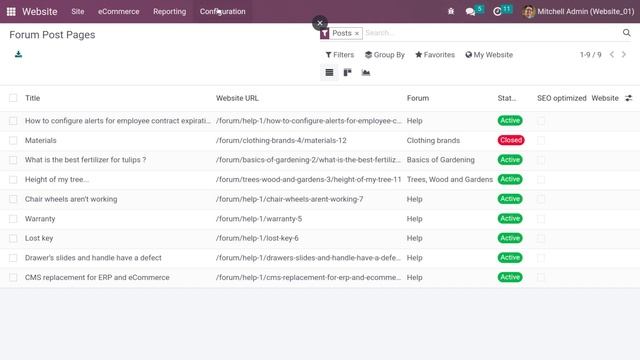Open the Reporting menu
The height and width of the screenshot is (360, 640).
coord(169,11)
